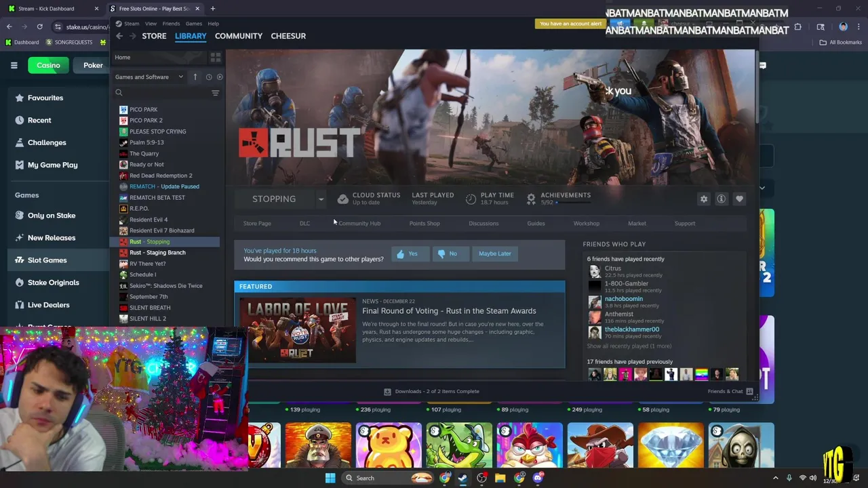Open Rust Community Hub link
Screen dimensions: 868x488
click(x=359, y=223)
